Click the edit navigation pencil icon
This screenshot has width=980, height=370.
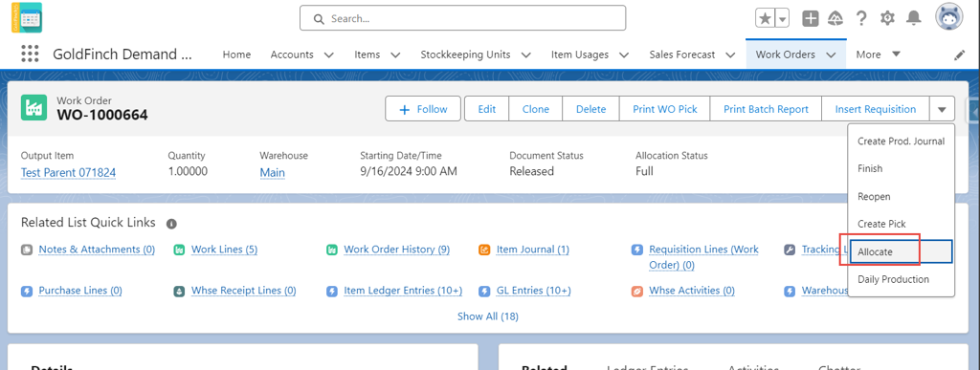point(959,54)
